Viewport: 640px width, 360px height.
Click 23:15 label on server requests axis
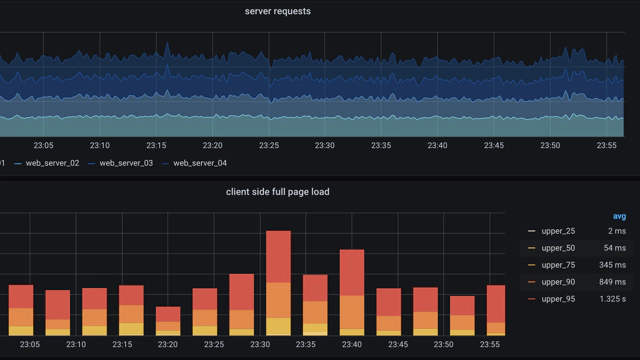tap(156, 145)
